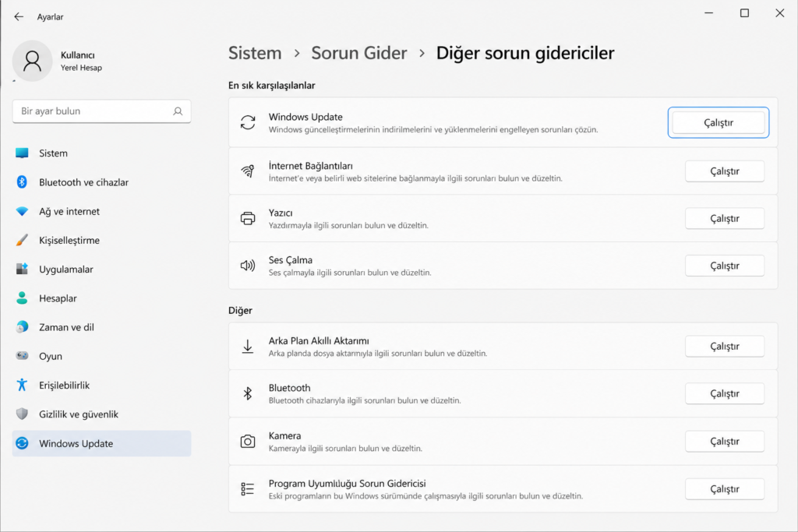The image size is (798, 532).
Task: Open Erişilebilirlik settings
Action: pos(102,385)
